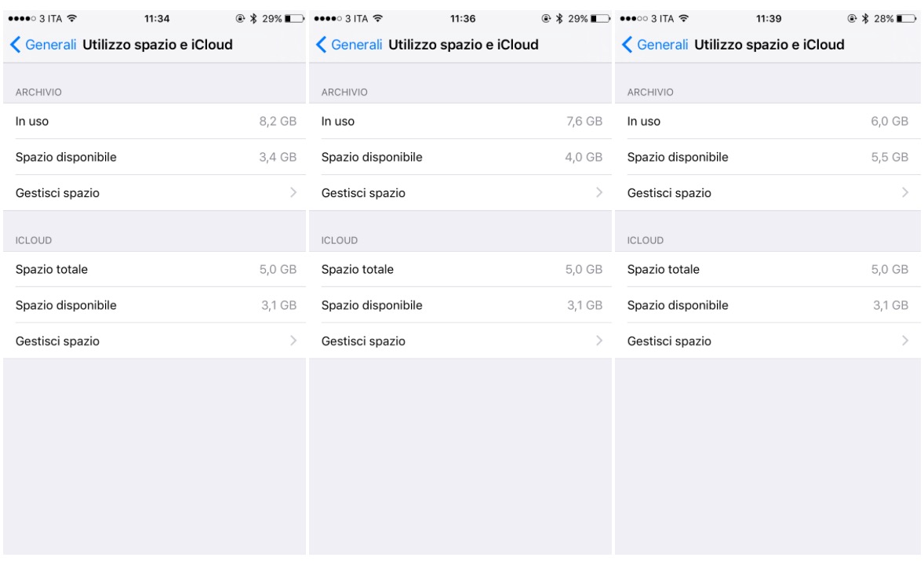The image size is (924, 561).
Task: Tap the In uso label in the 11:39 screen
Action: 643,122
